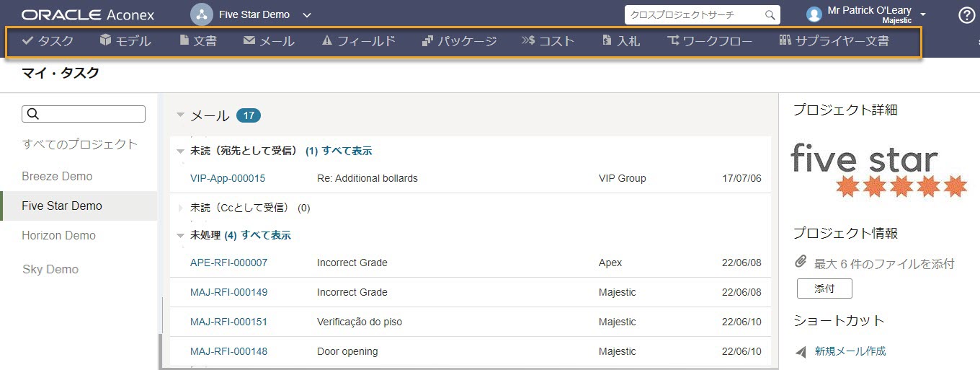Collapse the 未読（宛先として受信） group
The width and height of the screenshot is (980, 370).
point(181,151)
